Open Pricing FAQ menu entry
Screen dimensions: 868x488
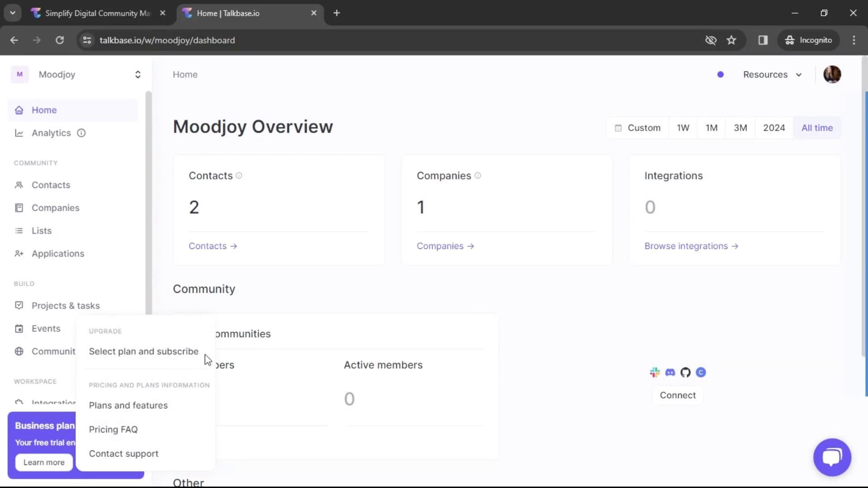click(x=113, y=429)
